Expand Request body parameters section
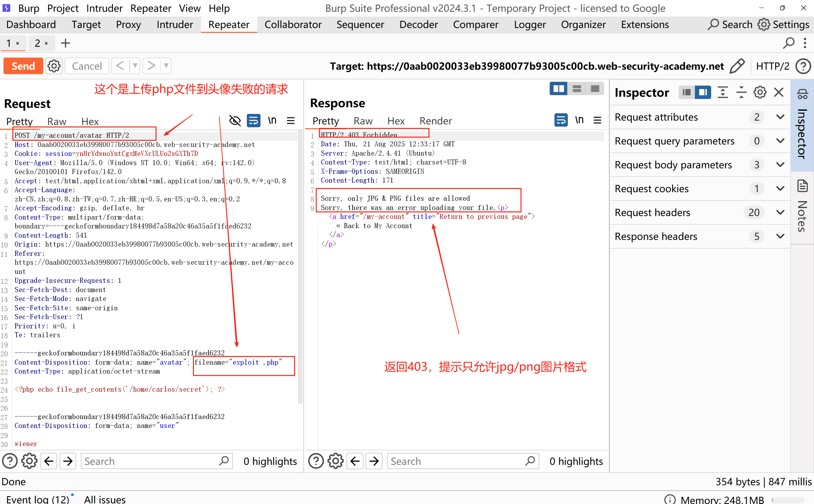 click(780, 165)
